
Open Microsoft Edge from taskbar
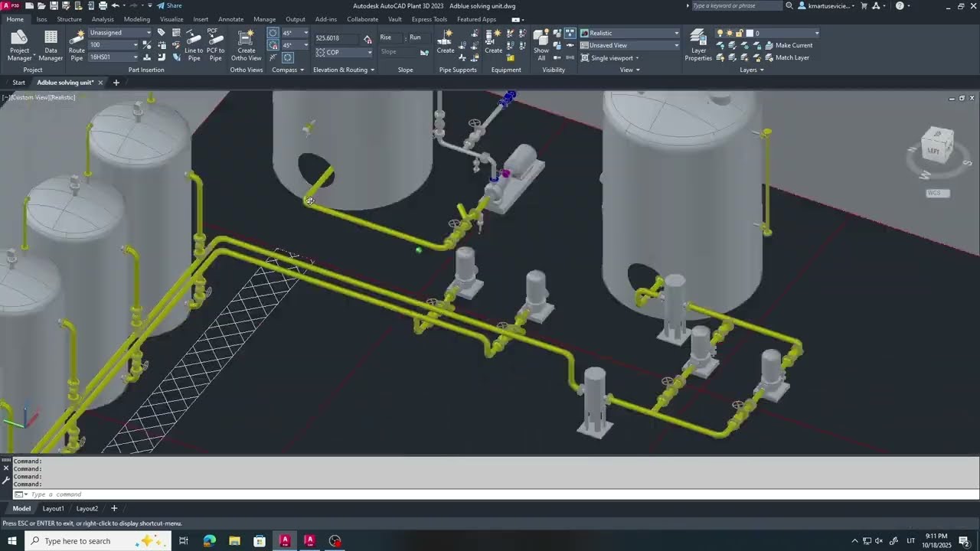click(x=209, y=541)
